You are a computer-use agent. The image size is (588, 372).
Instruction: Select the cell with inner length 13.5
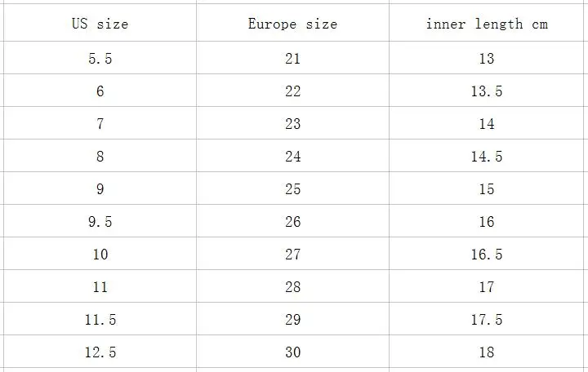487,91
